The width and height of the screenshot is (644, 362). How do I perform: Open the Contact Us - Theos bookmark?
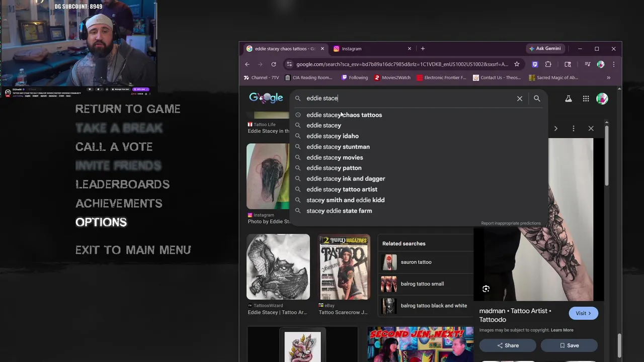tap(497, 78)
